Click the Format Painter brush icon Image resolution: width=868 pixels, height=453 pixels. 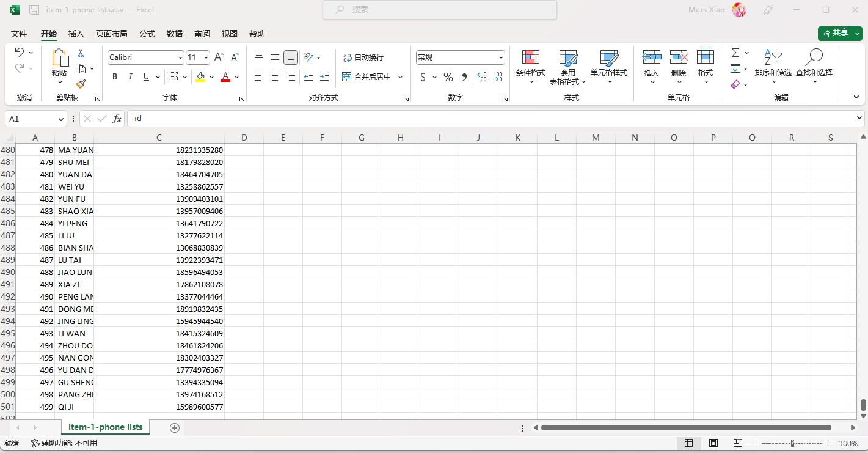[x=81, y=84]
